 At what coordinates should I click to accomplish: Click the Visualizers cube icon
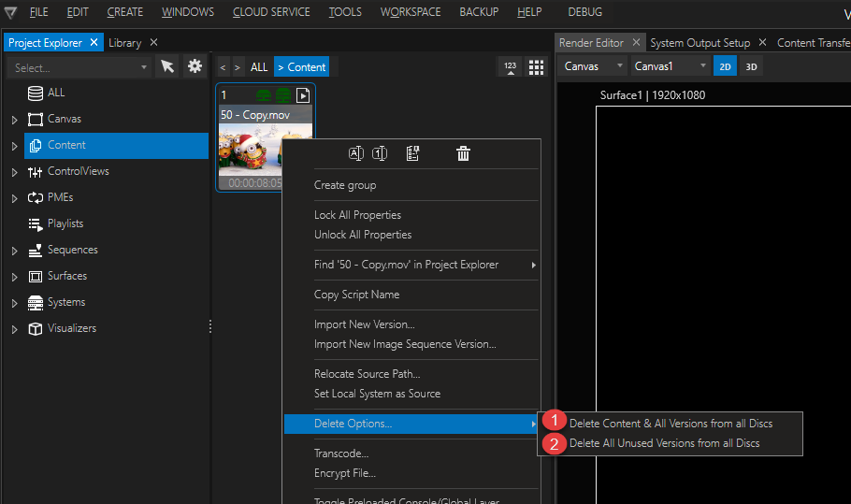click(36, 329)
